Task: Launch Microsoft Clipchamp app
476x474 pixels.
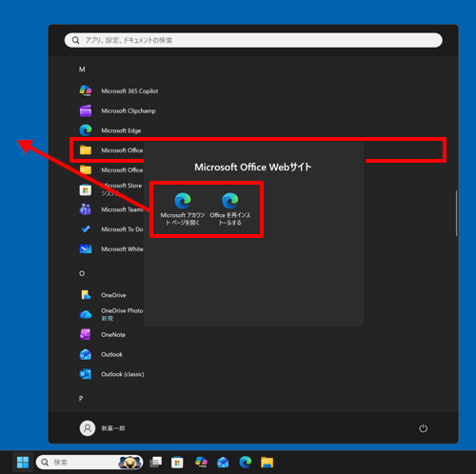Action: point(118,110)
